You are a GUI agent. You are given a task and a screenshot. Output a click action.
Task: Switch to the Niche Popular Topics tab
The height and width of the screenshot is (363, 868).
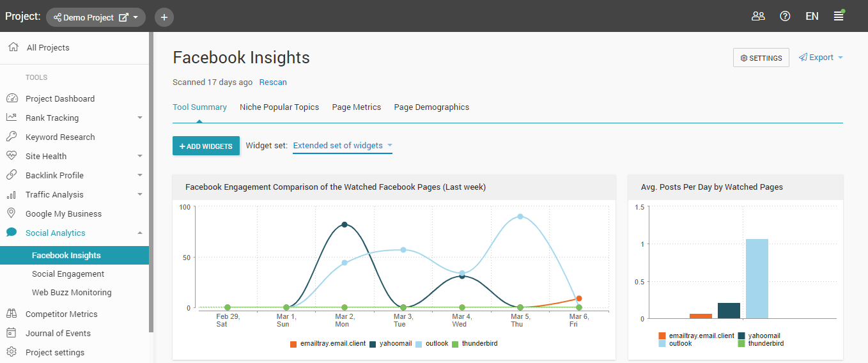pyautogui.click(x=279, y=107)
